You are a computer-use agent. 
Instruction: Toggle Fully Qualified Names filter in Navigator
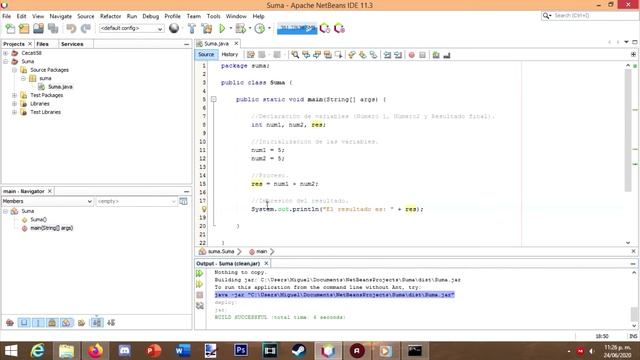82,323
